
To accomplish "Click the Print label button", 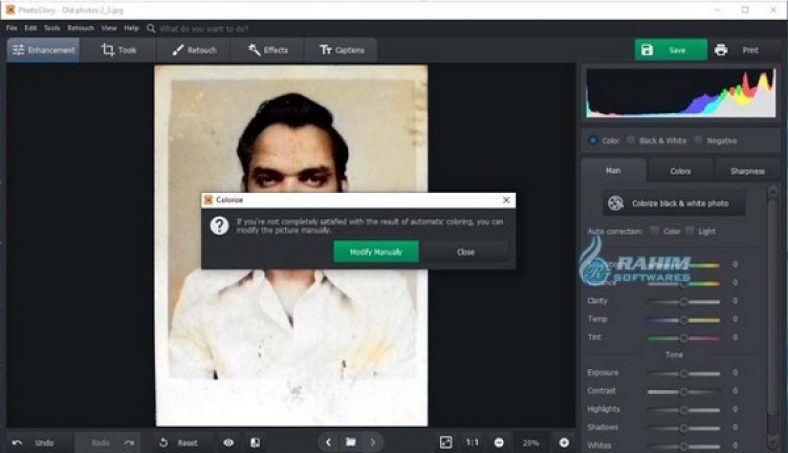I will [x=750, y=50].
